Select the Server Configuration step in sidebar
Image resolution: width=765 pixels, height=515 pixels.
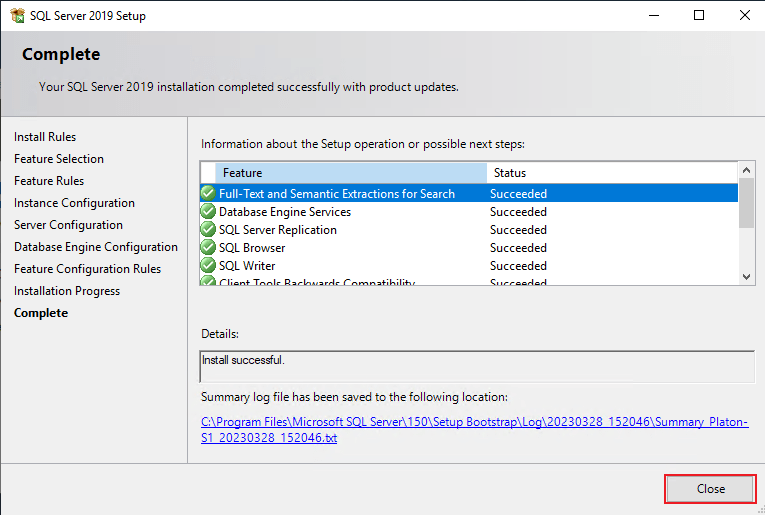(x=68, y=225)
